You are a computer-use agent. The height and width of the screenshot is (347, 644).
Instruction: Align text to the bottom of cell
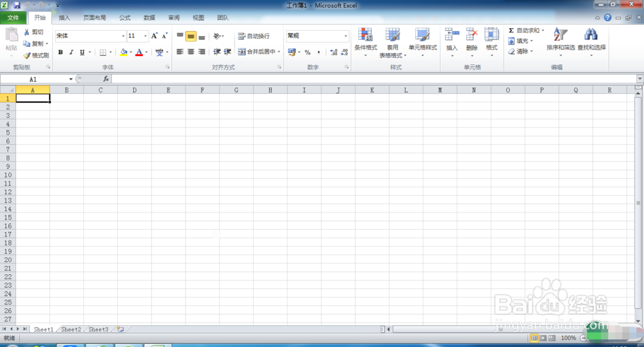click(202, 36)
